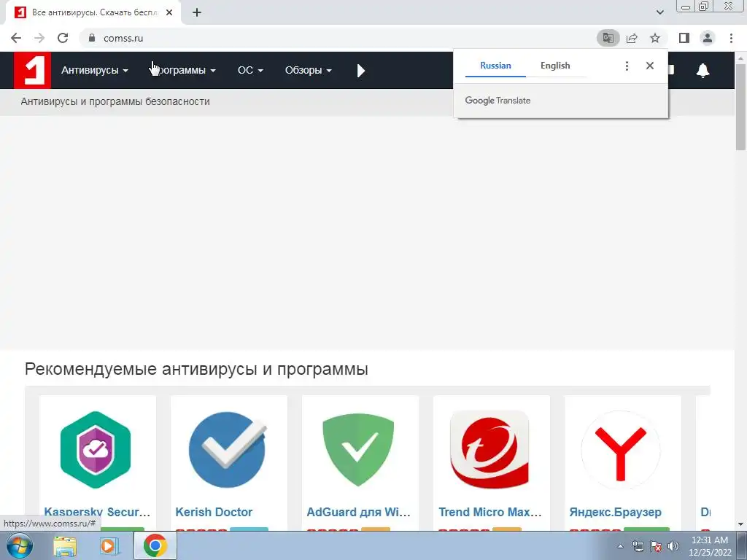Image resolution: width=747 pixels, height=560 pixels.
Task: Show hidden system tray icons
Action: (x=620, y=546)
